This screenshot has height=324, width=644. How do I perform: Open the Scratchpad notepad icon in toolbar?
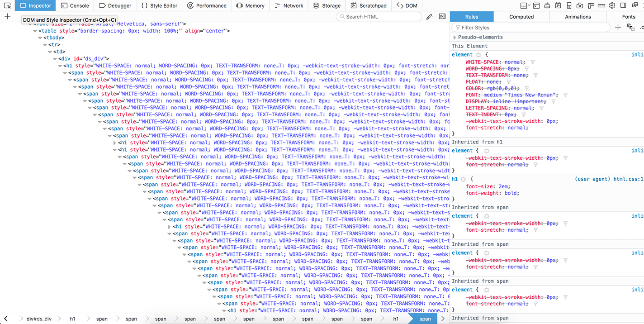coord(558,5)
